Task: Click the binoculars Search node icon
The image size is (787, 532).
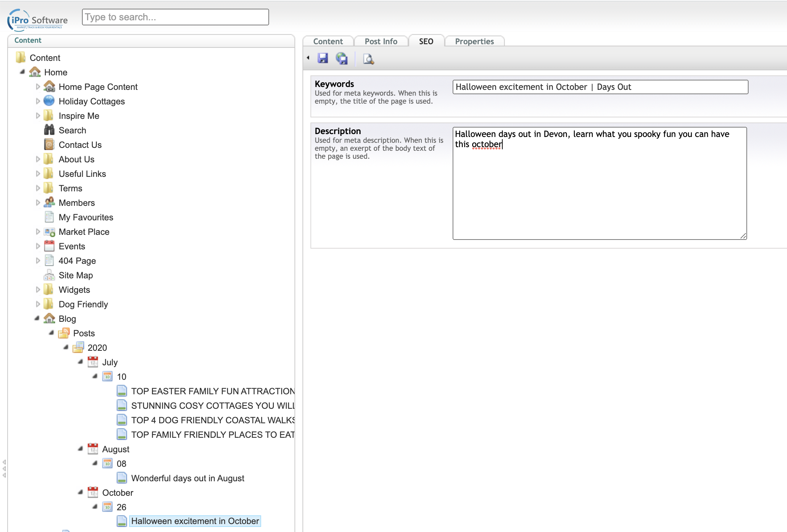Action: (49, 130)
